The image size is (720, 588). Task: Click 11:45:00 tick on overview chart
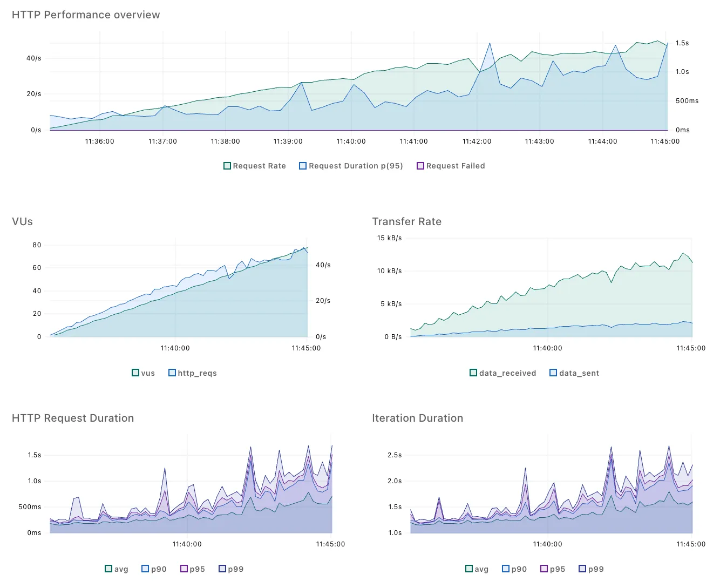pos(665,141)
